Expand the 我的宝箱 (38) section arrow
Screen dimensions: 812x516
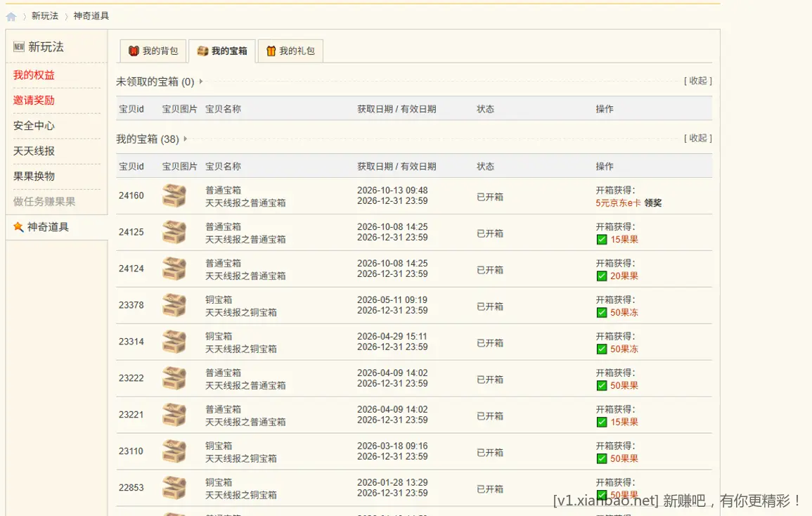(x=186, y=139)
